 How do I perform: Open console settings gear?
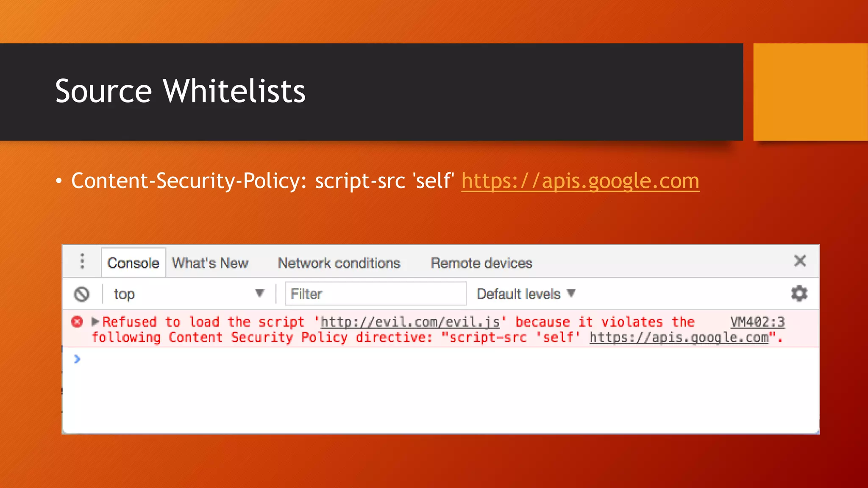[799, 294]
